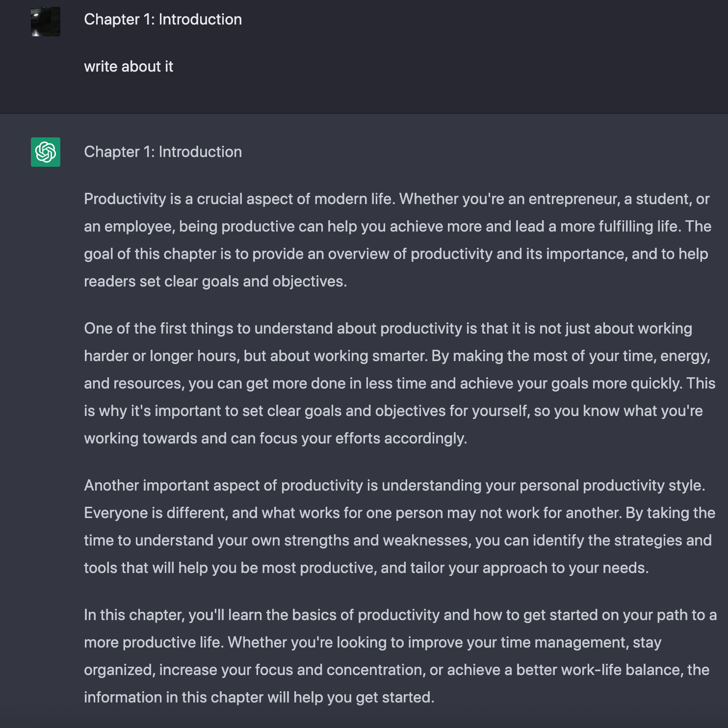Click the paragraph starting "Productivity is a crucial"

point(397,240)
